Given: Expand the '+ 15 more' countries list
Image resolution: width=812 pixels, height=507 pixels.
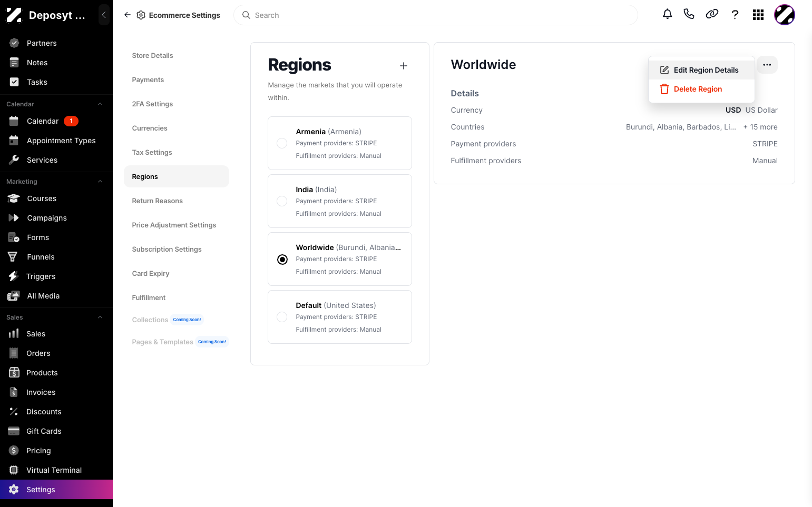Looking at the screenshot, I should tap(760, 127).
